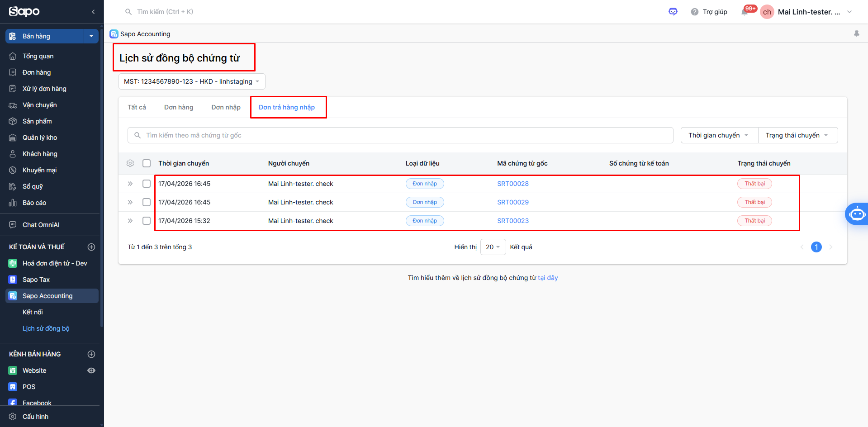Click the notification bell icon

tap(745, 12)
